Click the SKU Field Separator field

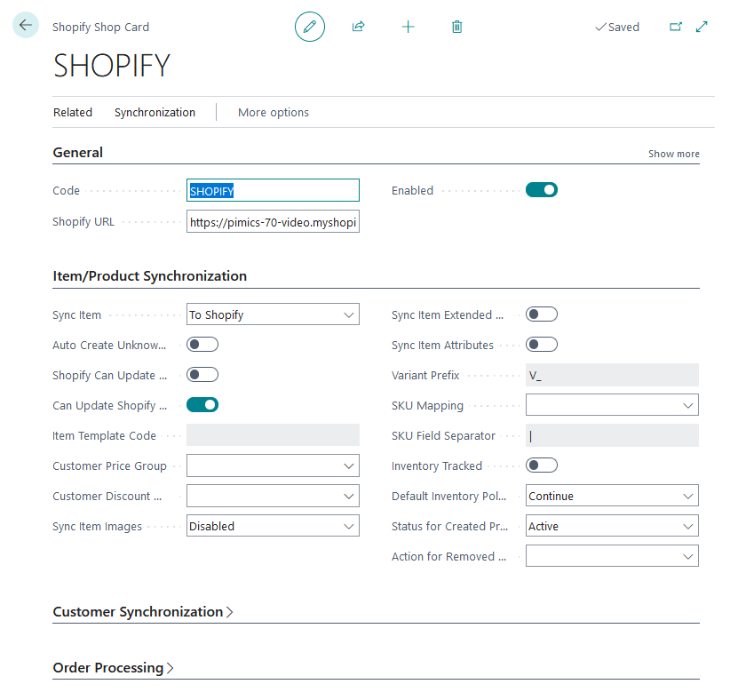[612, 435]
